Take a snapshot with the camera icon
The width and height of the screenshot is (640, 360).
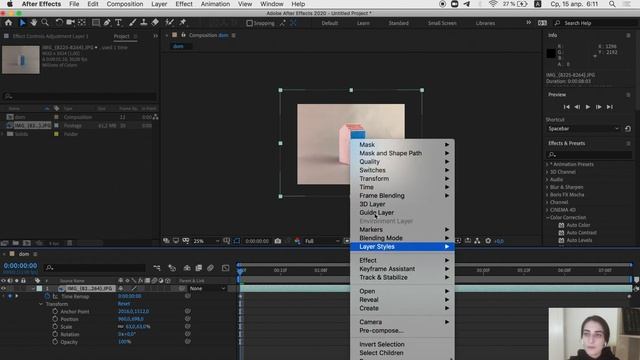[x=278, y=241]
